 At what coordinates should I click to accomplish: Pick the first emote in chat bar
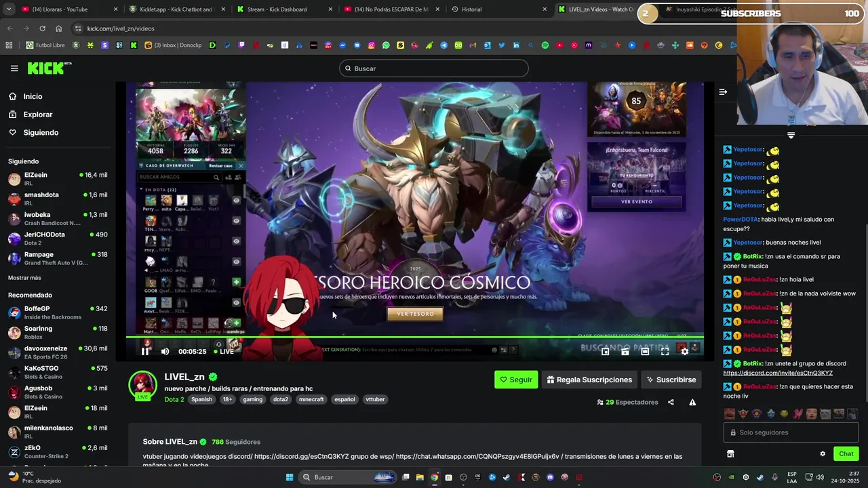point(730,413)
